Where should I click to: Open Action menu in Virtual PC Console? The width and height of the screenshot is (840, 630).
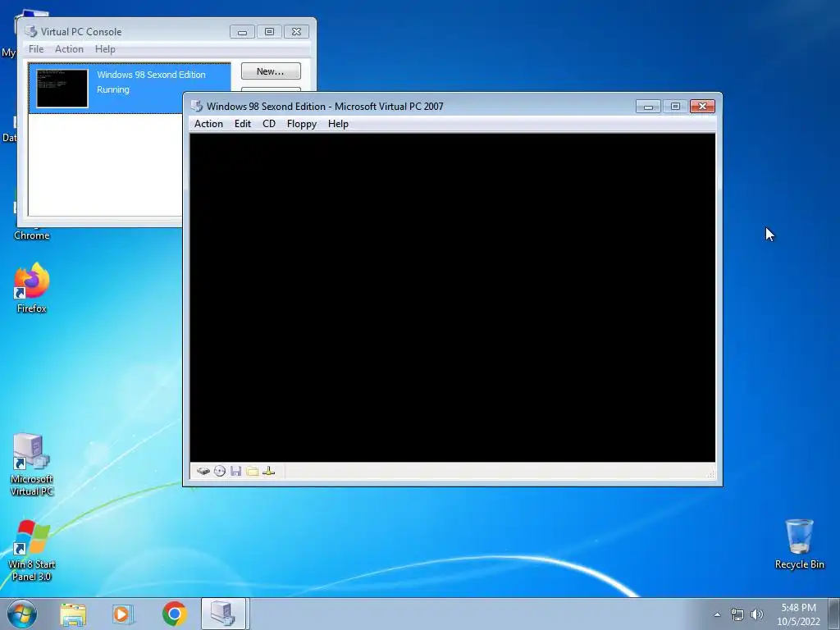[x=69, y=48]
